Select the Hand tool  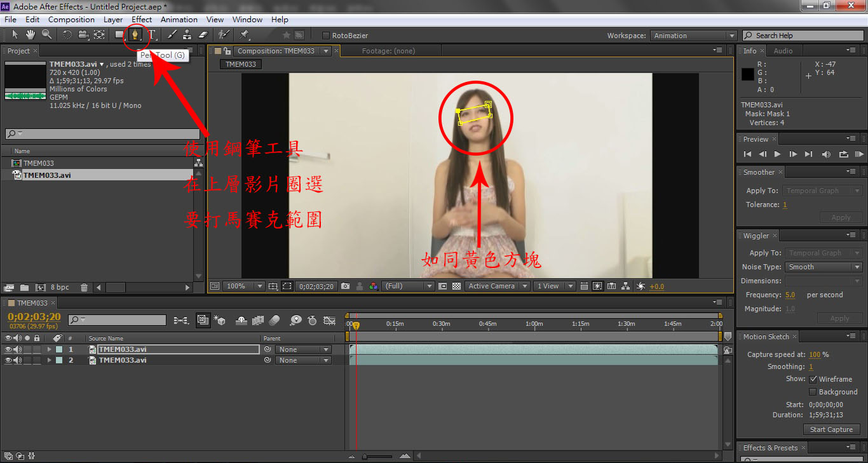(31, 35)
